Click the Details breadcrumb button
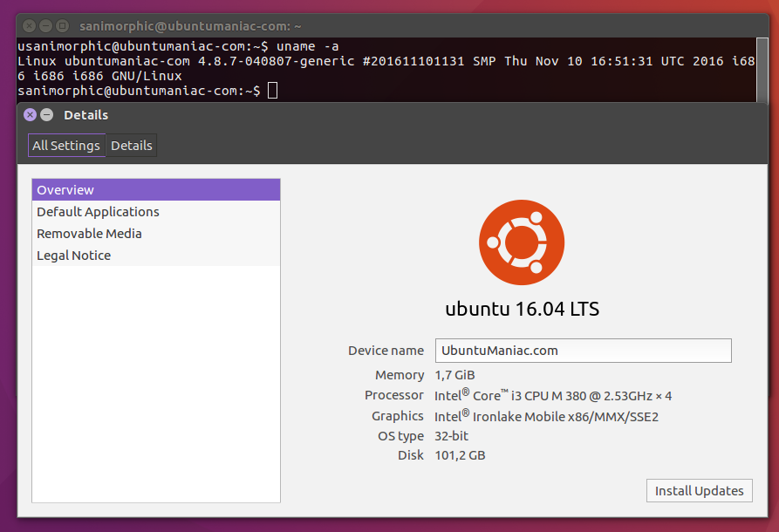Viewport: 779px width, 532px height. (x=131, y=145)
